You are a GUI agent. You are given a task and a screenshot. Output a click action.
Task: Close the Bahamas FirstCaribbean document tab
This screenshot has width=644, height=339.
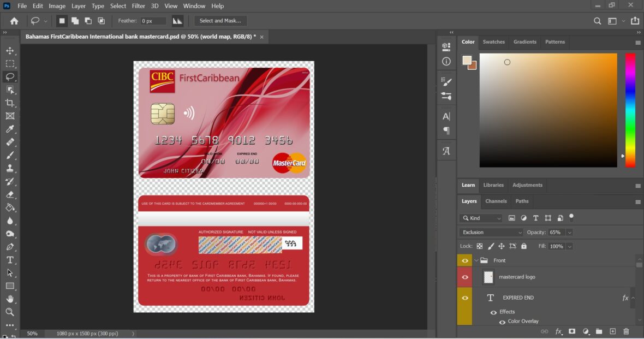(x=261, y=37)
